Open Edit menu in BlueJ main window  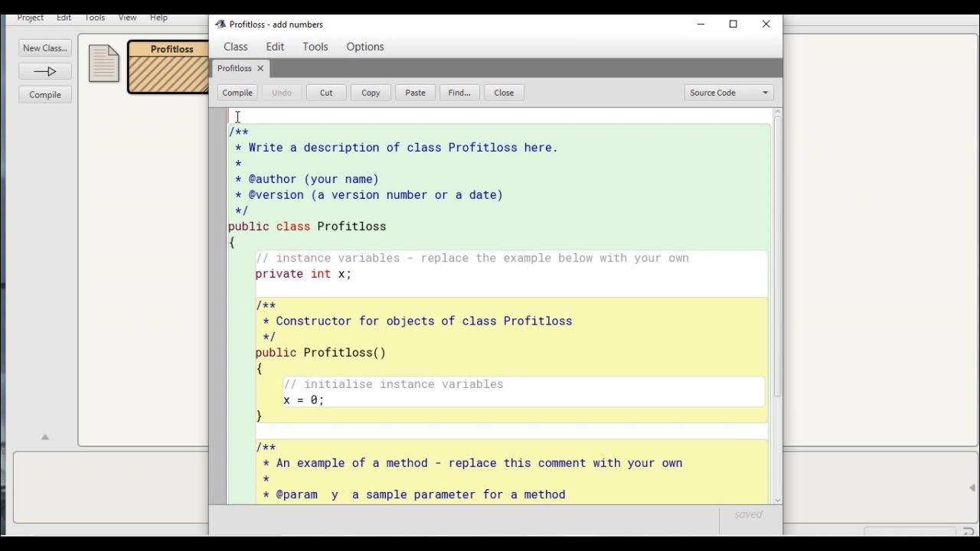click(x=64, y=17)
